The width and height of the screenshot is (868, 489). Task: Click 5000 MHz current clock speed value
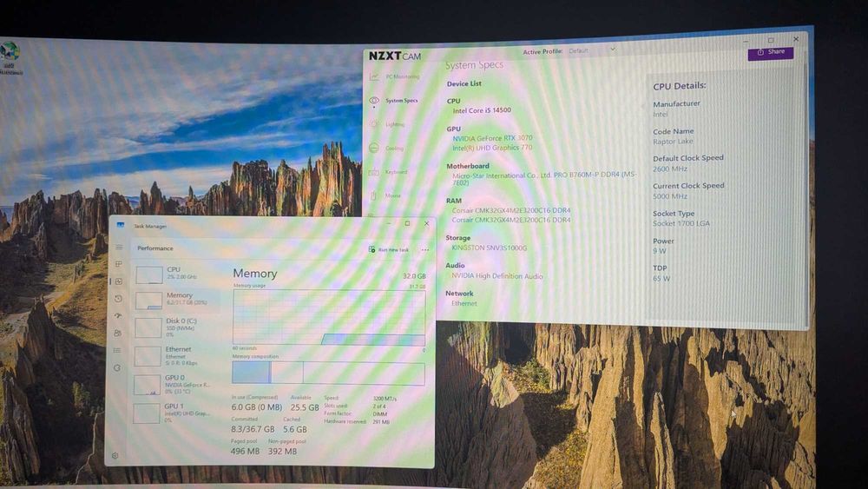(670, 196)
